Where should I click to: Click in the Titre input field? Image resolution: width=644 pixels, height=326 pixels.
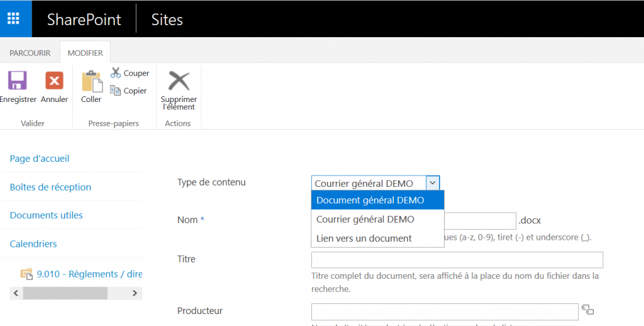point(457,260)
